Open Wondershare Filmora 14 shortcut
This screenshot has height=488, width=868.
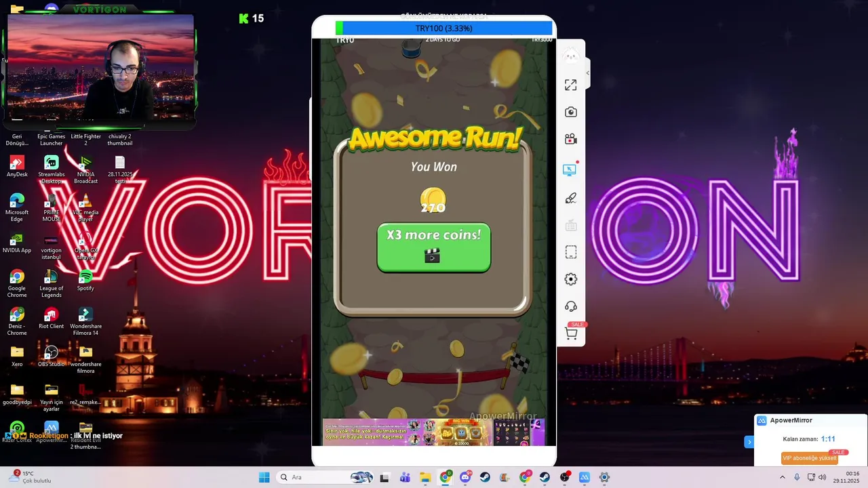pyautogui.click(x=85, y=321)
